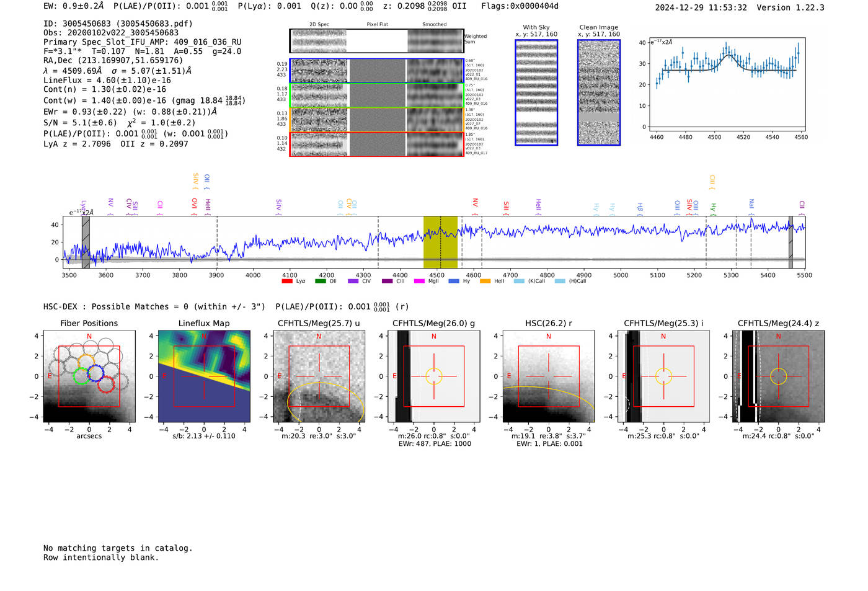Click the Primary Spec_Slot_IFU_AMP 409_016_036_RU line
Image resolution: width=868 pixels, height=591 pixels.
click(x=143, y=42)
